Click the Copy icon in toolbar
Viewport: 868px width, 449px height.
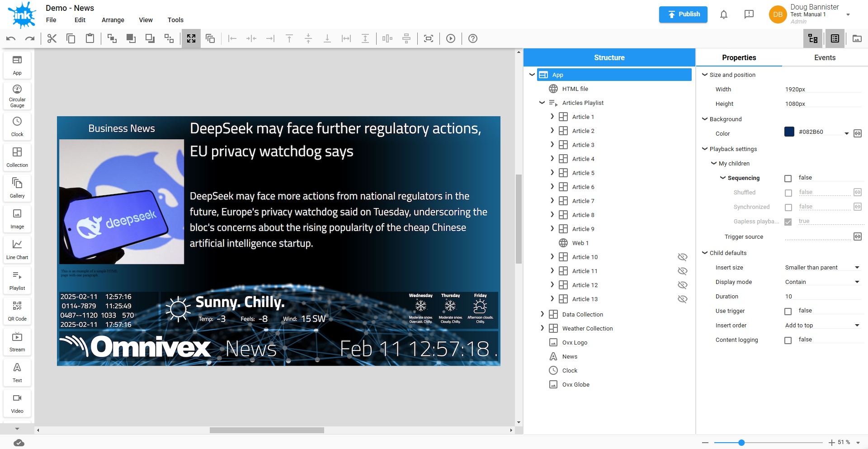[x=71, y=38]
